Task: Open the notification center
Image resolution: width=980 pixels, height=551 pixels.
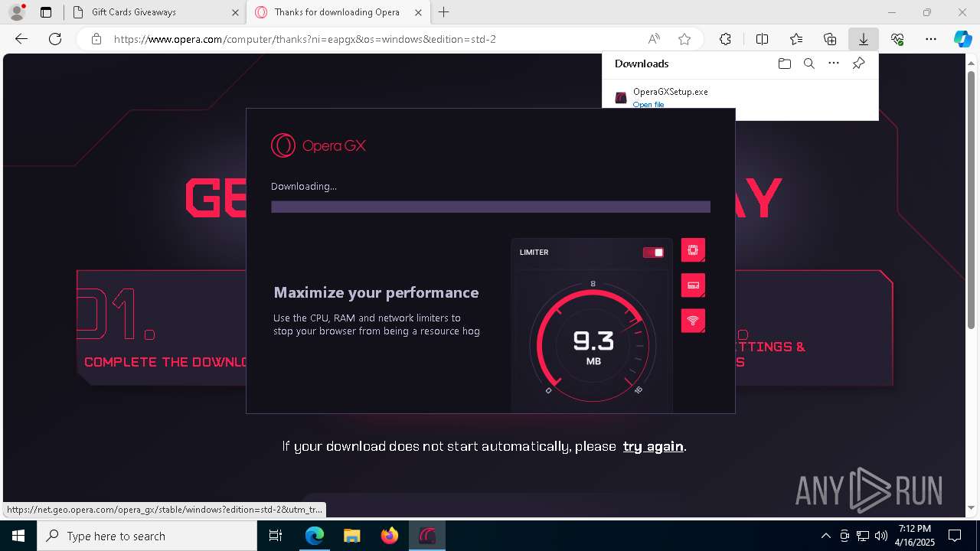Action: click(x=955, y=536)
